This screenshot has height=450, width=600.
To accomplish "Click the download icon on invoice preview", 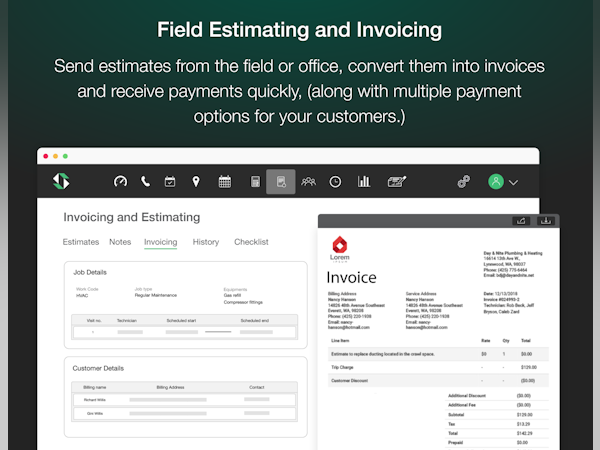I will coord(546,221).
